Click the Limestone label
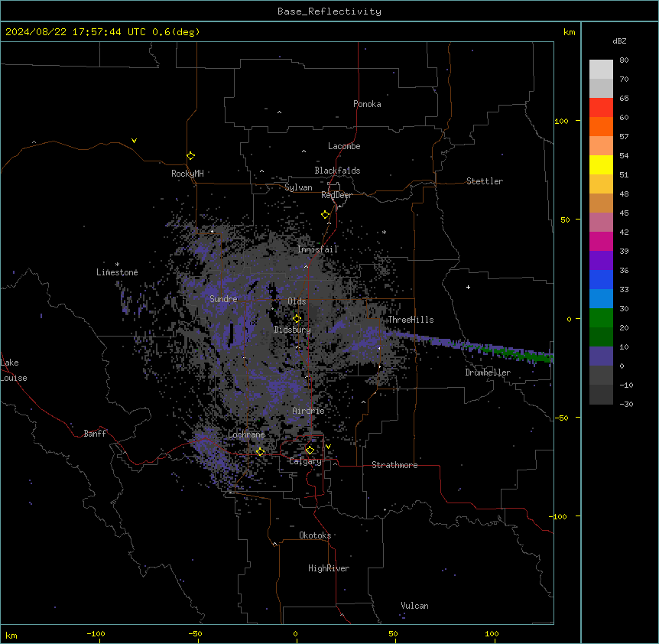The width and height of the screenshot is (659, 644). point(117,272)
